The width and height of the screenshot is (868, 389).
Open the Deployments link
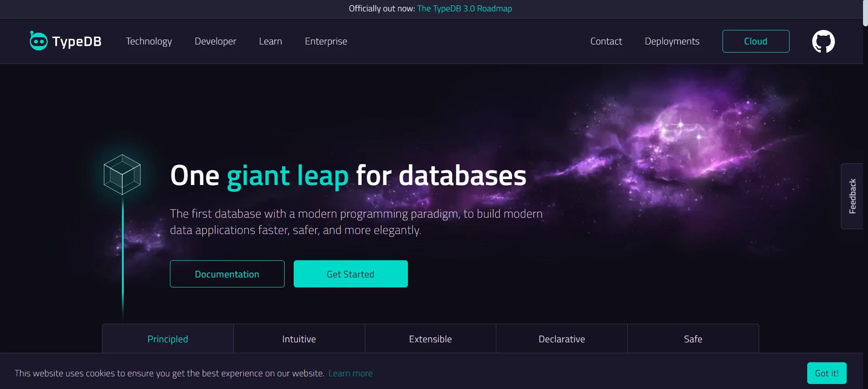(672, 41)
